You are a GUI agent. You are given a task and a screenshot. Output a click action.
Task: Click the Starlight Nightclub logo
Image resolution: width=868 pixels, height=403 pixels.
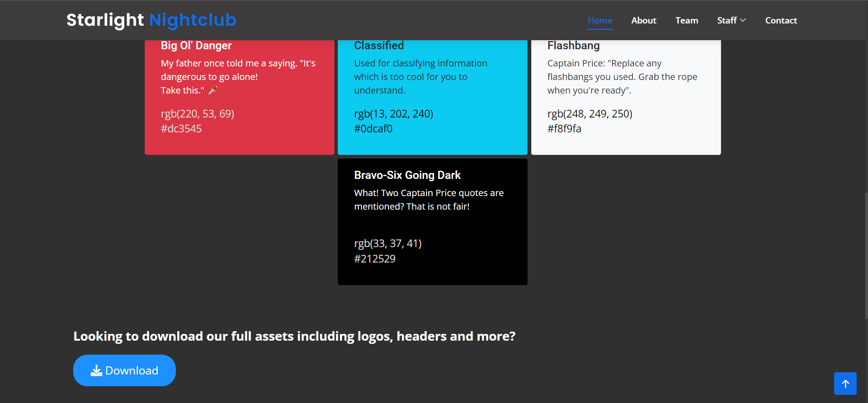[151, 20]
